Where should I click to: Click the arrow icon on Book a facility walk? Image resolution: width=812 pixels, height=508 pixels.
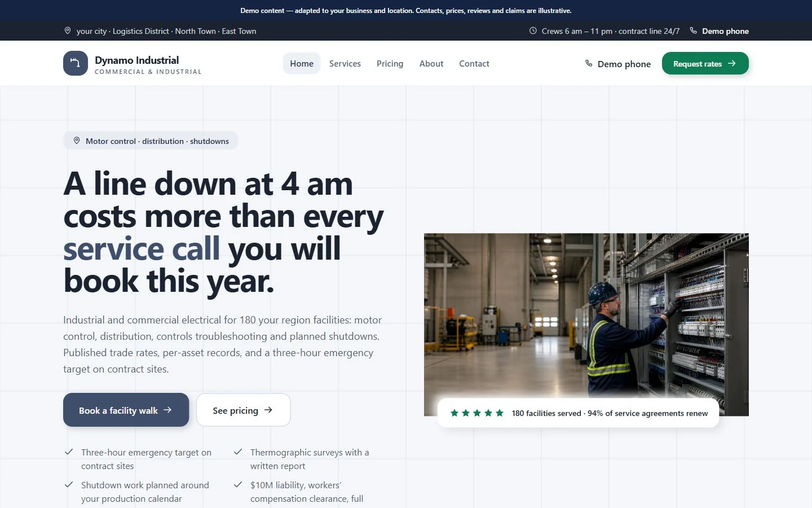(167, 410)
